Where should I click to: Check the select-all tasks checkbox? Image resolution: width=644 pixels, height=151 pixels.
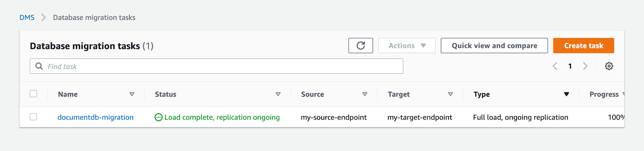point(34,94)
